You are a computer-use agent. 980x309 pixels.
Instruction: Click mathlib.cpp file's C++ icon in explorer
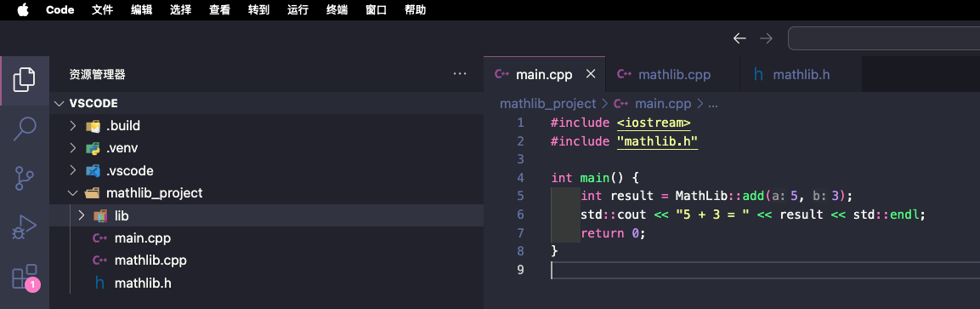pyautogui.click(x=100, y=260)
